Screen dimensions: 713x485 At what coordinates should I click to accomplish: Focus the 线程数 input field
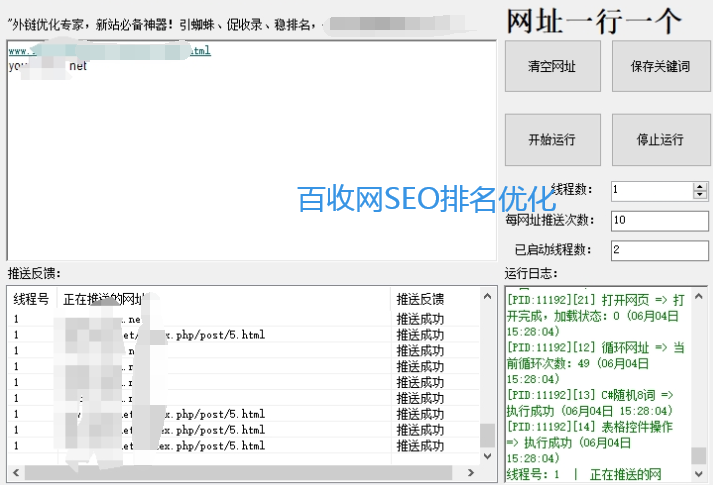click(x=652, y=190)
